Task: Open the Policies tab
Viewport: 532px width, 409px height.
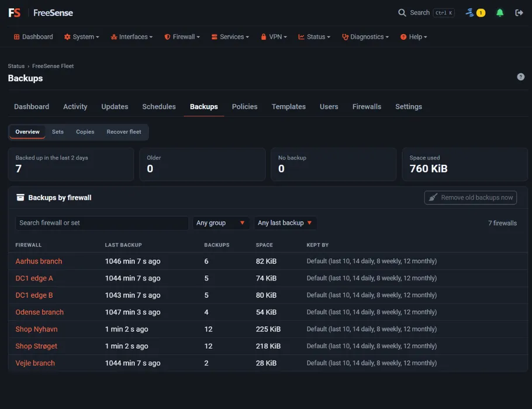Action: (x=244, y=106)
